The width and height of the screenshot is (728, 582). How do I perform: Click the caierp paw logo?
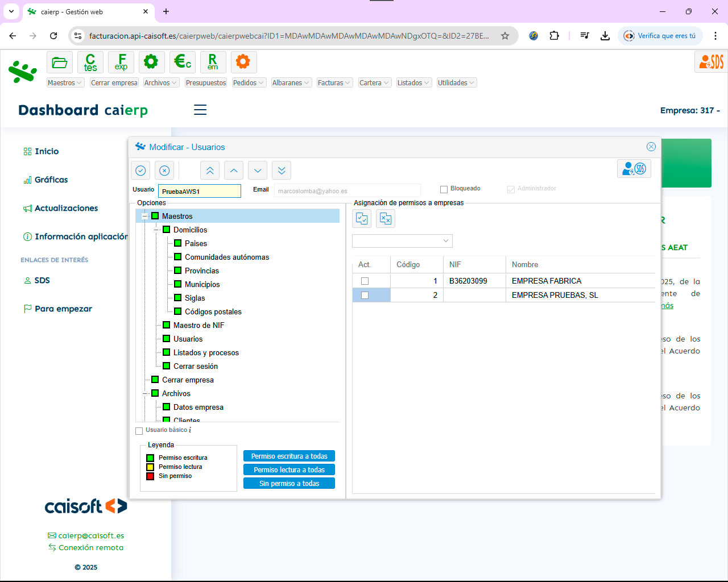click(23, 71)
